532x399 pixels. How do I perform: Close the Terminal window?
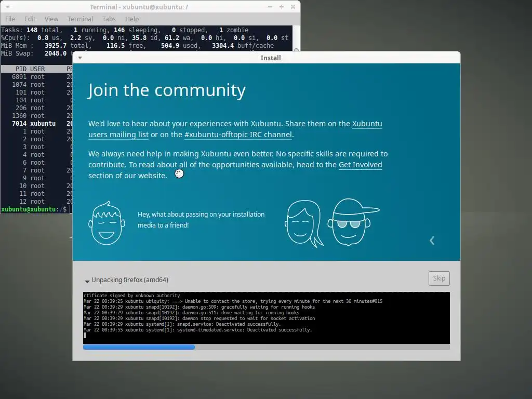293,7
